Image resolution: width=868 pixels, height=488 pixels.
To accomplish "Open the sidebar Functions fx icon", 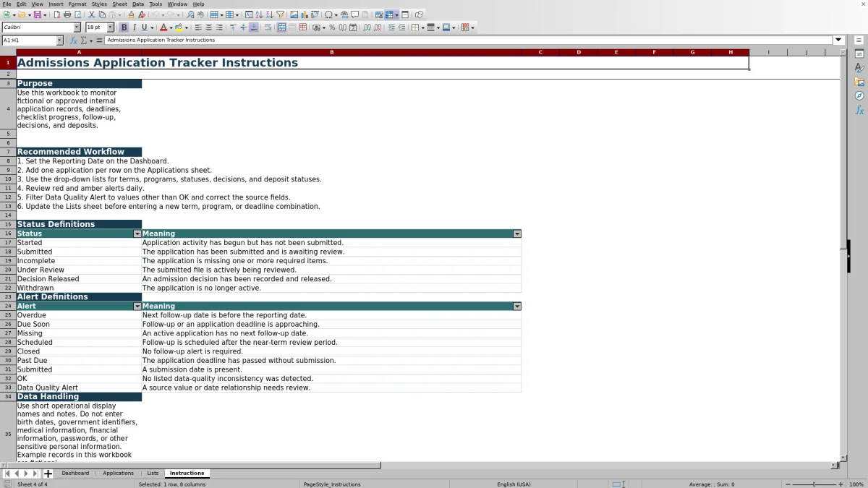I will tap(859, 110).
